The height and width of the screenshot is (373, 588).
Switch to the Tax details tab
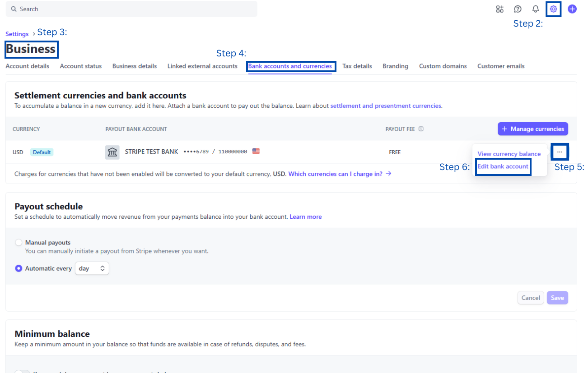coord(357,66)
